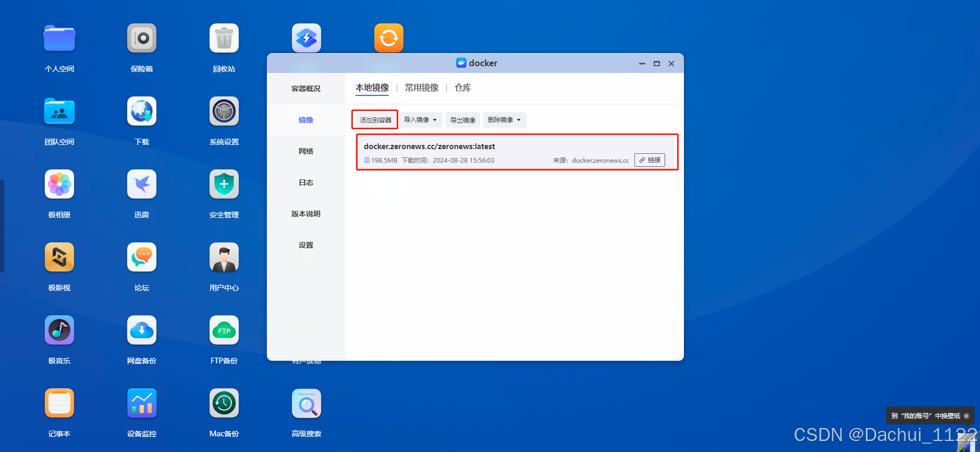This screenshot has height=452, width=980.
Task: Click the docker logo in title bar
Action: [x=461, y=63]
